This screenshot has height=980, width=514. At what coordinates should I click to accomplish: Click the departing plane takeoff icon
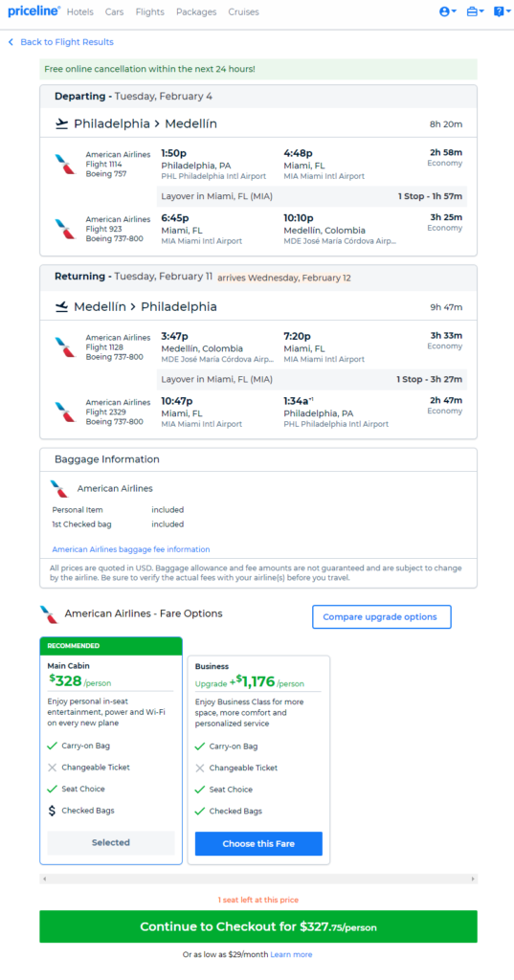click(61, 124)
